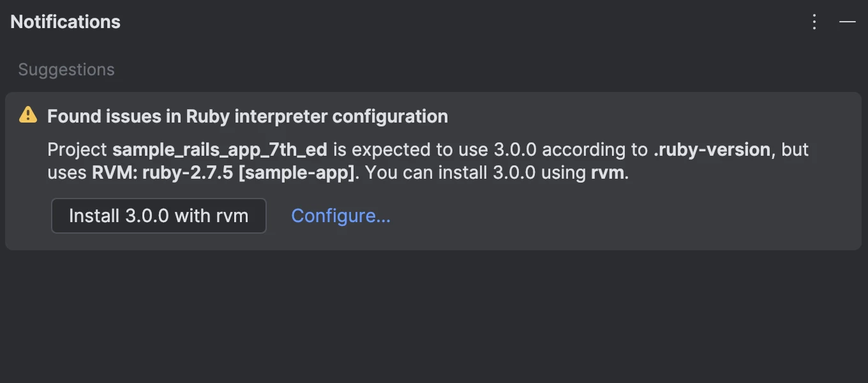The width and height of the screenshot is (868, 383).
Task: Open the Configure... link
Action: click(340, 216)
